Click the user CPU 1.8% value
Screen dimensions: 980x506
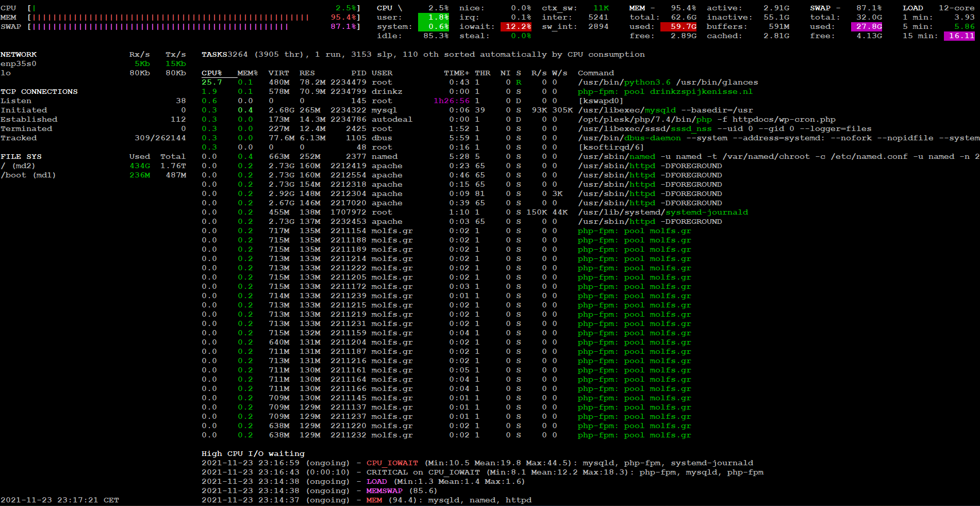pyautogui.click(x=434, y=18)
